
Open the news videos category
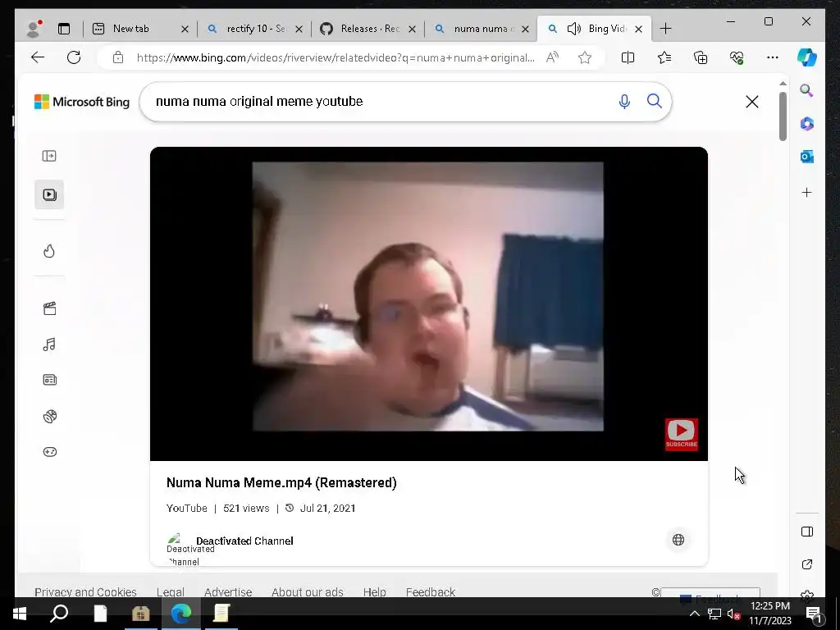click(x=49, y=380)
